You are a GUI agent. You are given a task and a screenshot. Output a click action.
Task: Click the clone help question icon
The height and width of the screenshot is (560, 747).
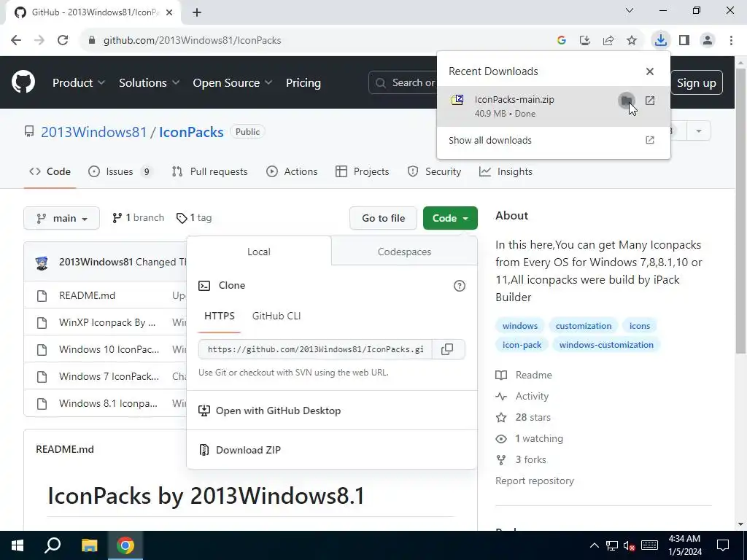coord(460,286)
